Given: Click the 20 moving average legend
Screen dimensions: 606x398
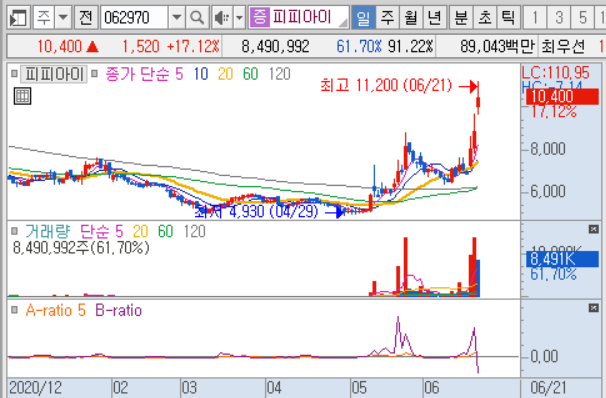Looking at the screenshot, I should 225,74.
